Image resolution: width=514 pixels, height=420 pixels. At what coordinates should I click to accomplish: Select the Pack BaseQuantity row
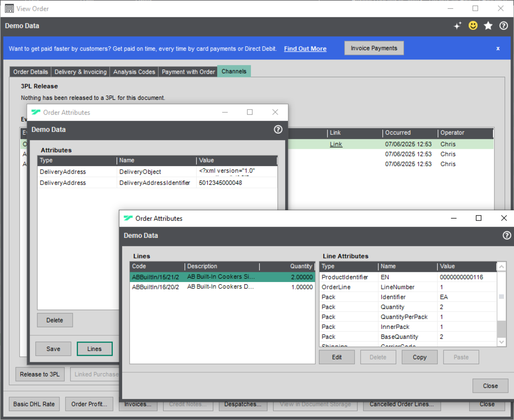408,337
